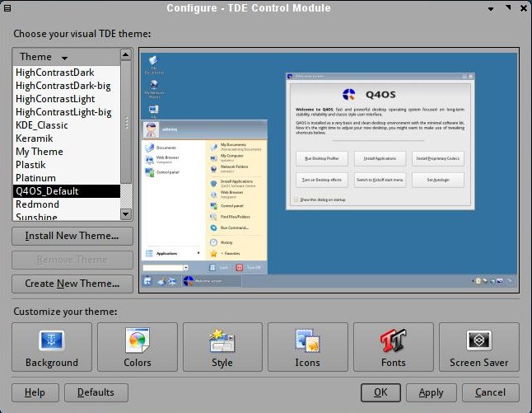Click the theme list scroll up arrow
The image size is (532, 413).
coord(126,54)
